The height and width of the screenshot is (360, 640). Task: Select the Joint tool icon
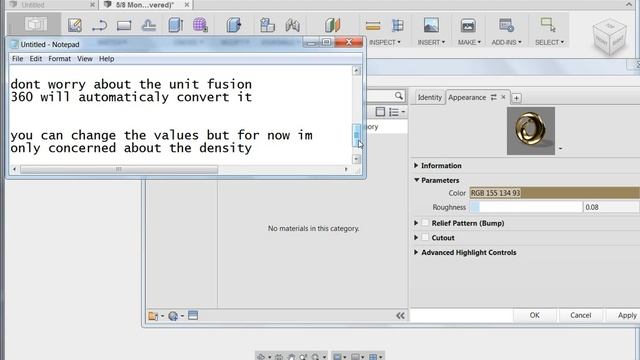coord(292,25)
